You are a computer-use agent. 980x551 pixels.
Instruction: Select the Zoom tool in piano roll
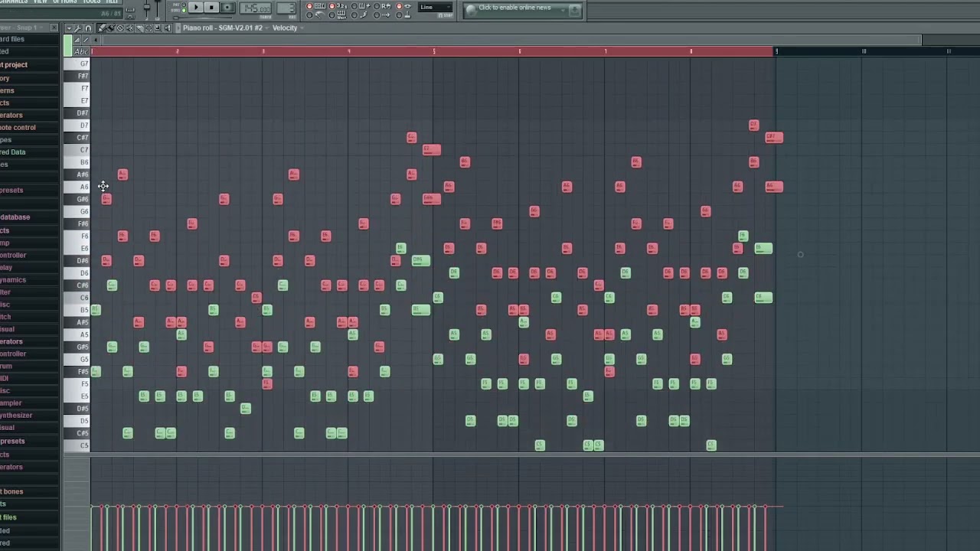[158, 28]
